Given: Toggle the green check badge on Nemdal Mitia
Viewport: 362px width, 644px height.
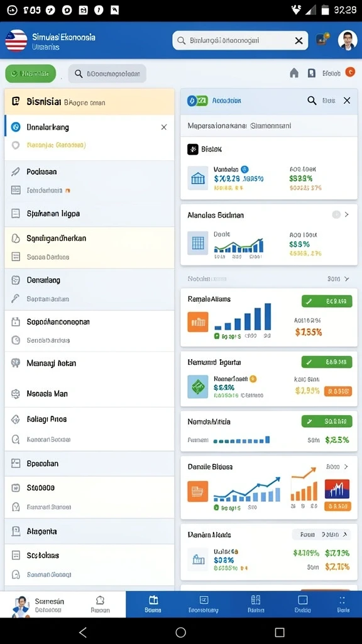Looking at the screenshot, I should pos(327,421).
